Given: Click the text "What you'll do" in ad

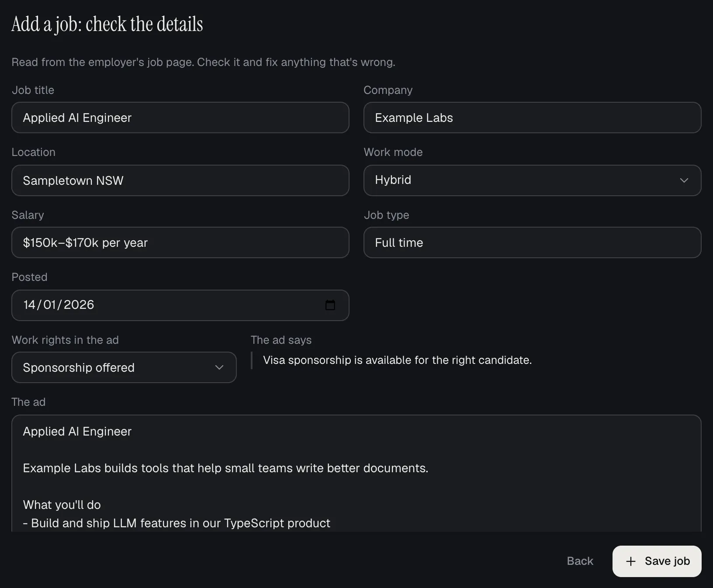Looking at the screenshot, I should [x=62, y=505].
